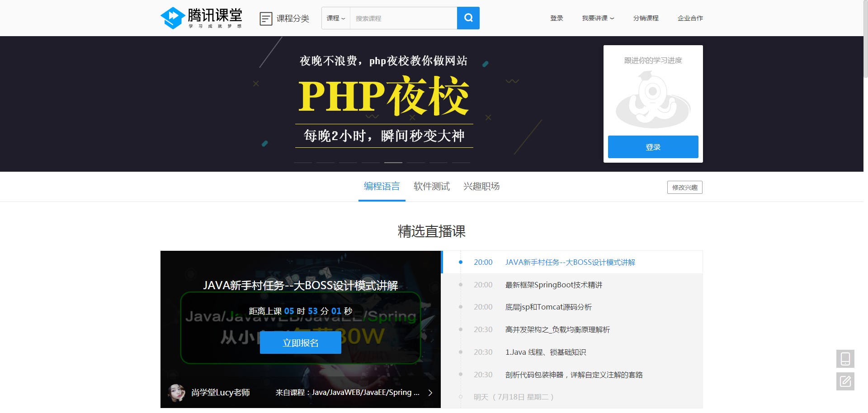Click the right arrow on Lucy's course card

[430, 392]
